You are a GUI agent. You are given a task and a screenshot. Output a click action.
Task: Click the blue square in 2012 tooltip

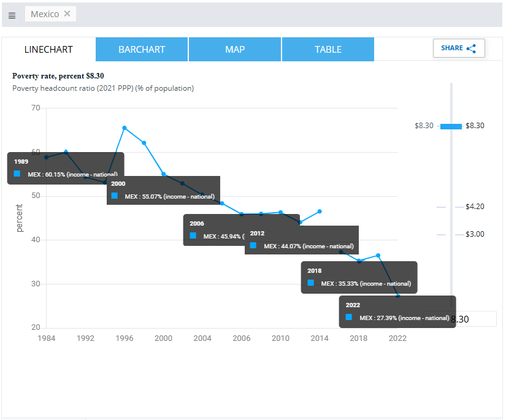click(x=253, y=245)
